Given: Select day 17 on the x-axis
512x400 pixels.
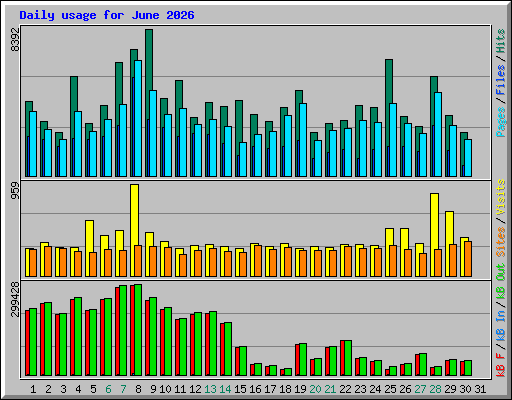Looking at the screenshot, I should pos(270,389).
